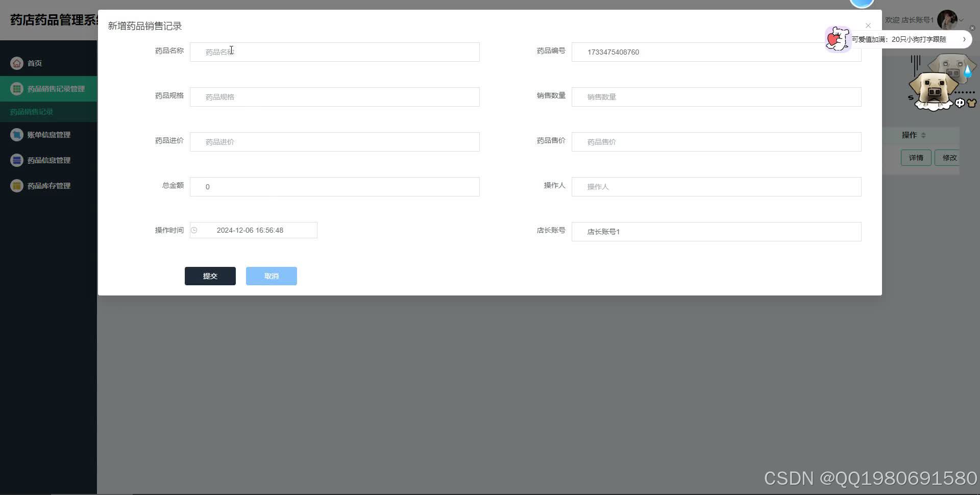Image resolution: width=980 pixels, height=495 pixels.
Task: Open the 操作时间 datetime picker field
Action: [254, 230]
